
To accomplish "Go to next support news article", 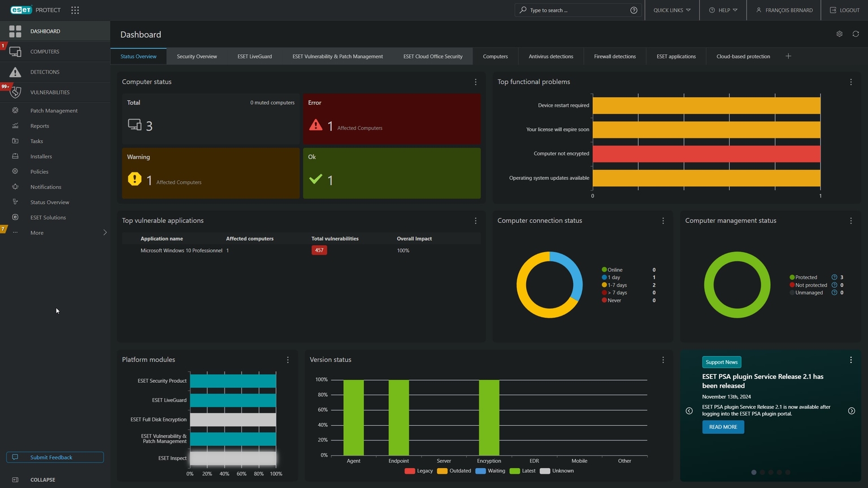I will 852,411.
